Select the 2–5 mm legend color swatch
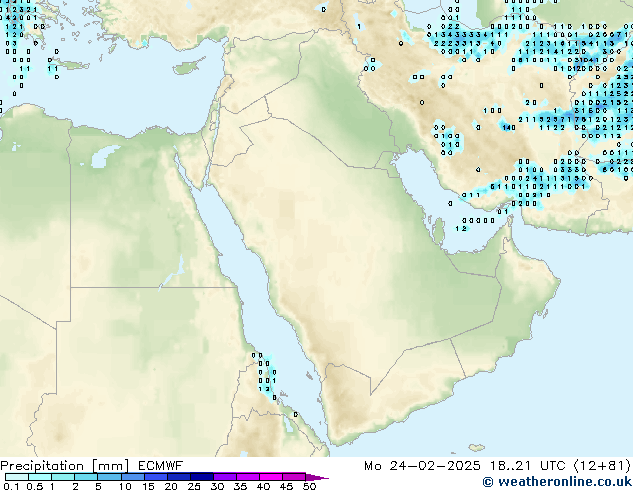Image resolution: width=634 pixels, height=490 pixels. tap(86, 477)
